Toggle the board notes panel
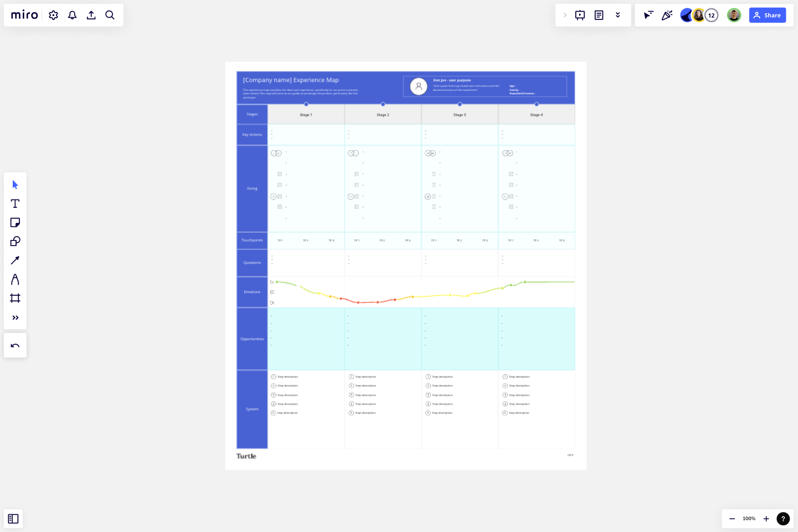The height and width of the screenshot is (532, 798). 599,15
